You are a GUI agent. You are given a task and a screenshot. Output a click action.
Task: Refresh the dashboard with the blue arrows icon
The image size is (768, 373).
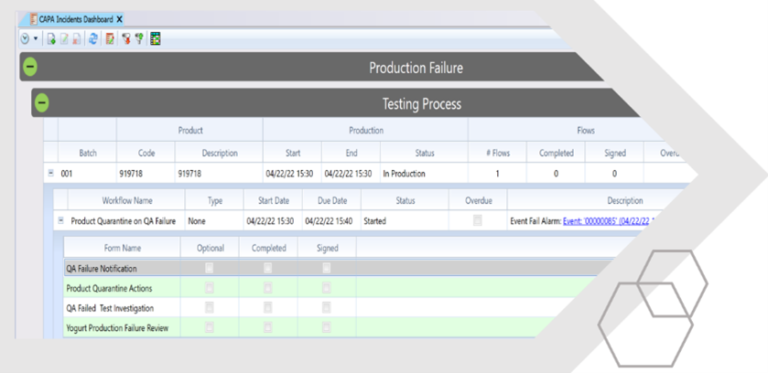[x=93, y=39]
